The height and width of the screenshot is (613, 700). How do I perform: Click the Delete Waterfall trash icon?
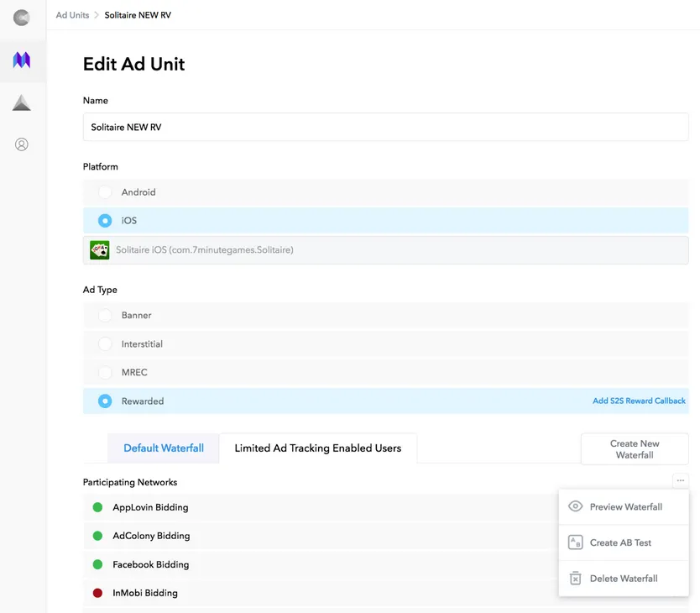[x=576, y=578]
